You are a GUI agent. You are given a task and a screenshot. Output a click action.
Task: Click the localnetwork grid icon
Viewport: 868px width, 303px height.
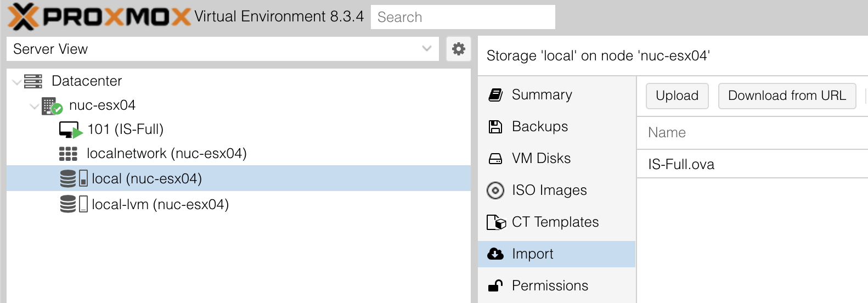click(x=68, y=154)
